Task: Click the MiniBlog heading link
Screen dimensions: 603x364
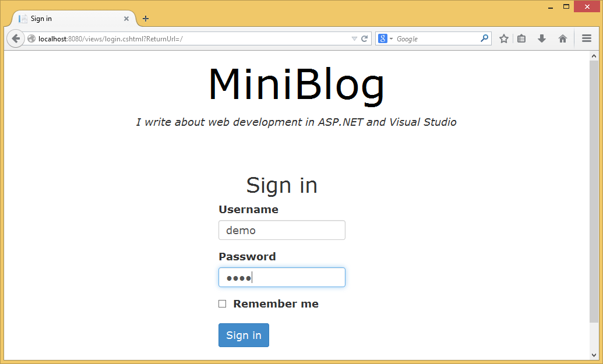Action: (x=296, y=84)
